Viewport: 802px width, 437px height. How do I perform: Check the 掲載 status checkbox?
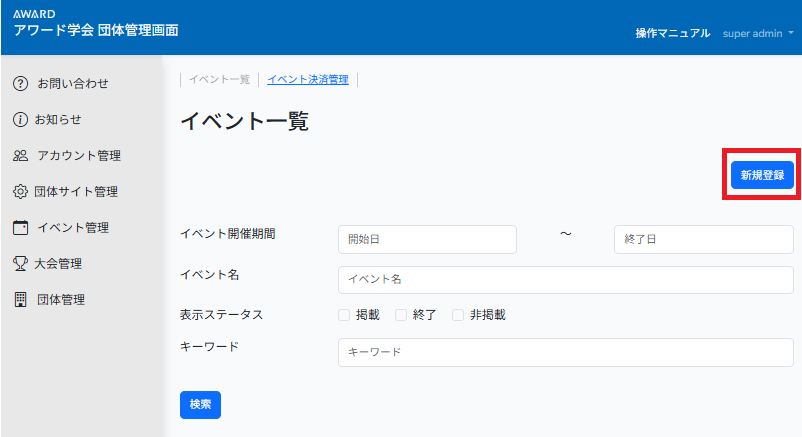point(344,315)
